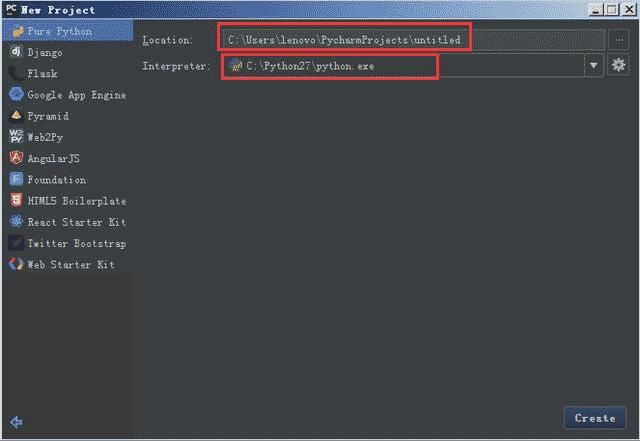640x441 pixels.
Task: Open the Interpreter combo box with python.exe
Action: coord(400,66)
